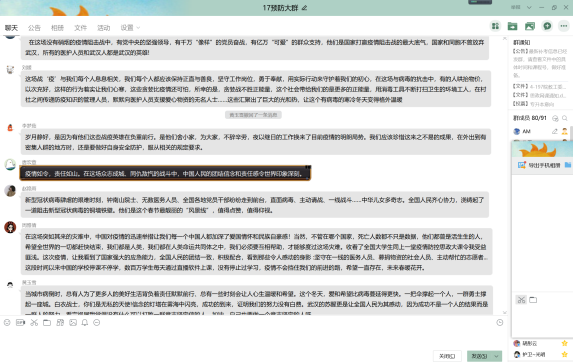573x362 pixels.
Task: Open the GIF sticker panel
Action: (x=20, y=323)
